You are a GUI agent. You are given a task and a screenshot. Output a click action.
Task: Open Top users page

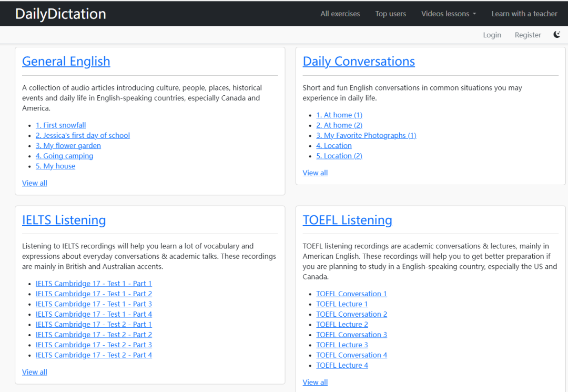(x=390, y=14)
